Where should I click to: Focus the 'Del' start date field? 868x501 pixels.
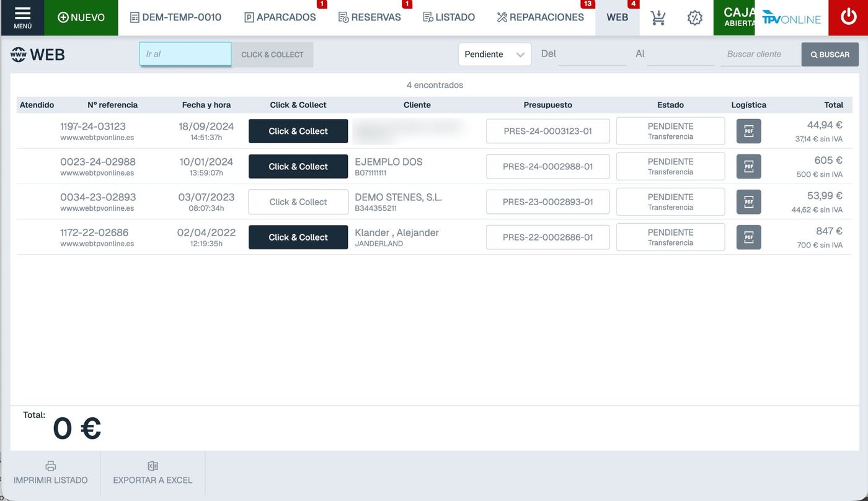point(592,54)
